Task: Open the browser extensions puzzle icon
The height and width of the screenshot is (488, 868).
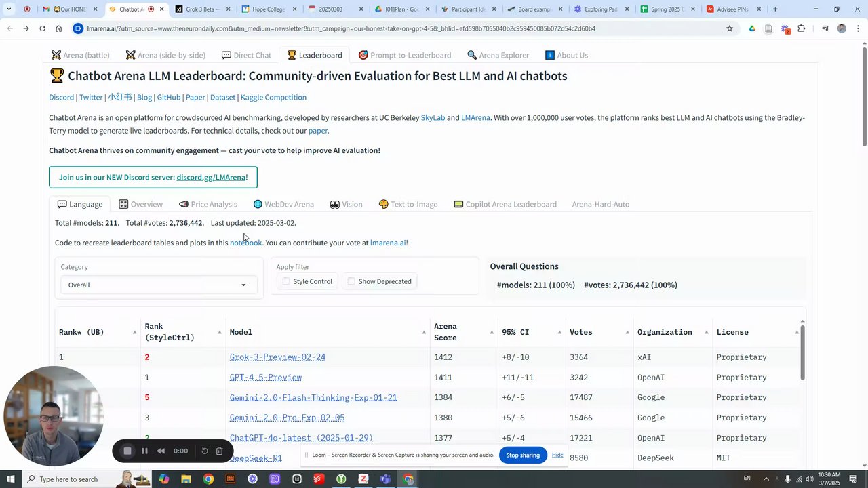Action: tap(802, 28)
